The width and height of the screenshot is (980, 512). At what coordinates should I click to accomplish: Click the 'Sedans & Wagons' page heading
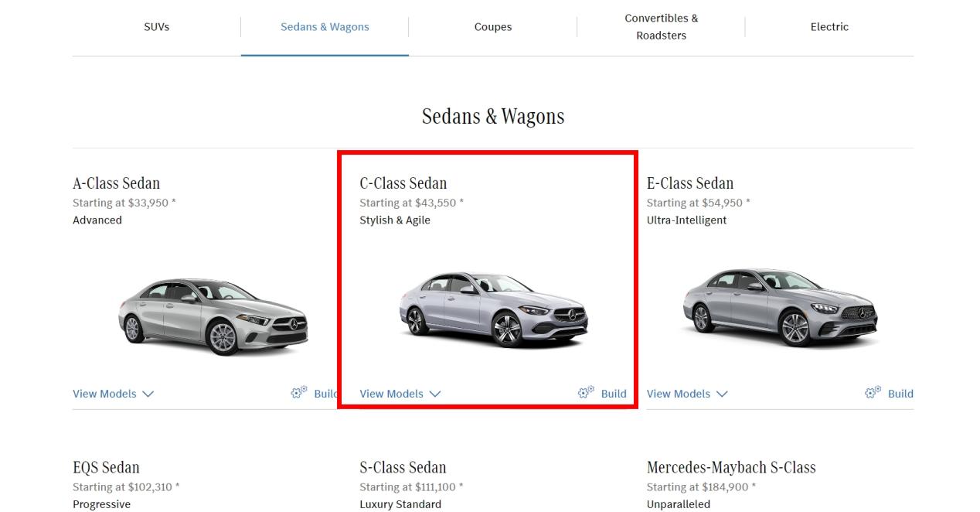pos(493,116)
